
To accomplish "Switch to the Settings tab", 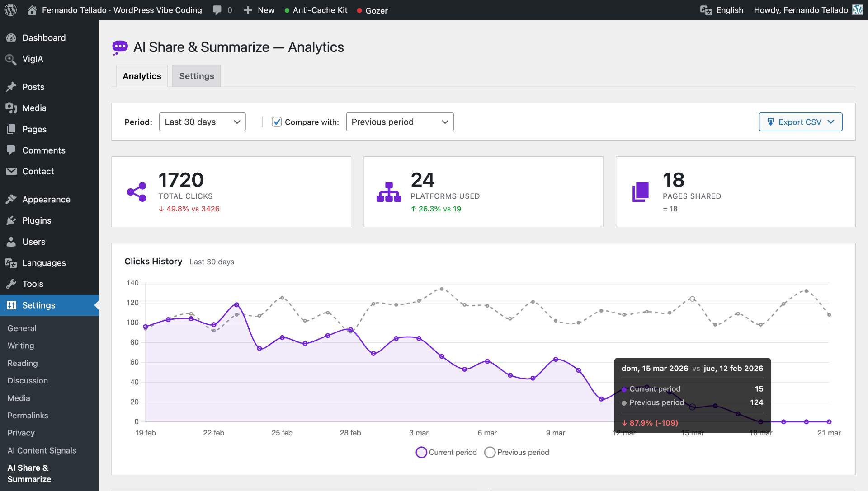I will tap(197, 76).
